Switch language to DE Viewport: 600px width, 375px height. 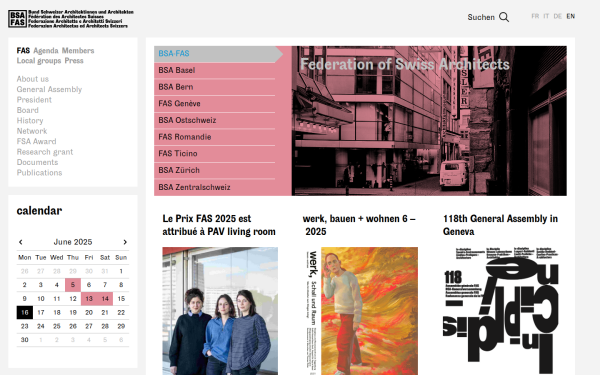tap(558, 16)
